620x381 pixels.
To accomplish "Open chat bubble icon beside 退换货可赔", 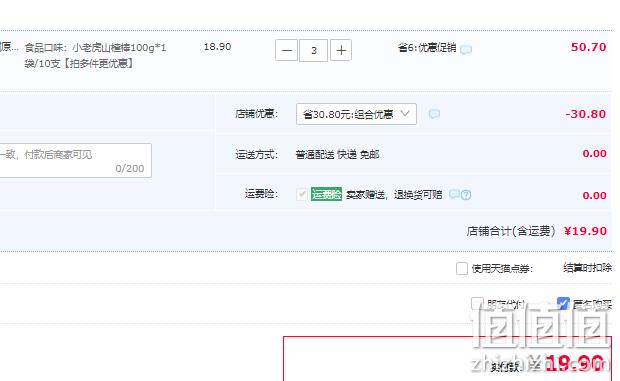I will (x=455, y=194).
